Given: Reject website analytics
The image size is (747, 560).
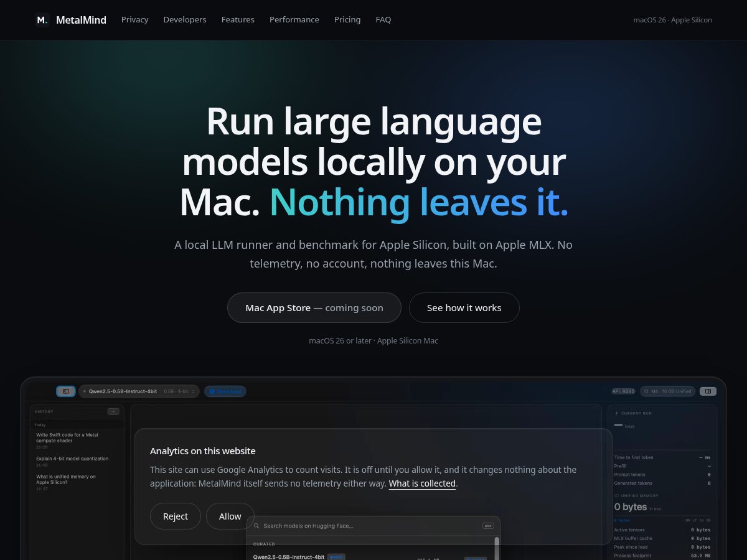Looking at the screenshot, I should coord(176,516).
